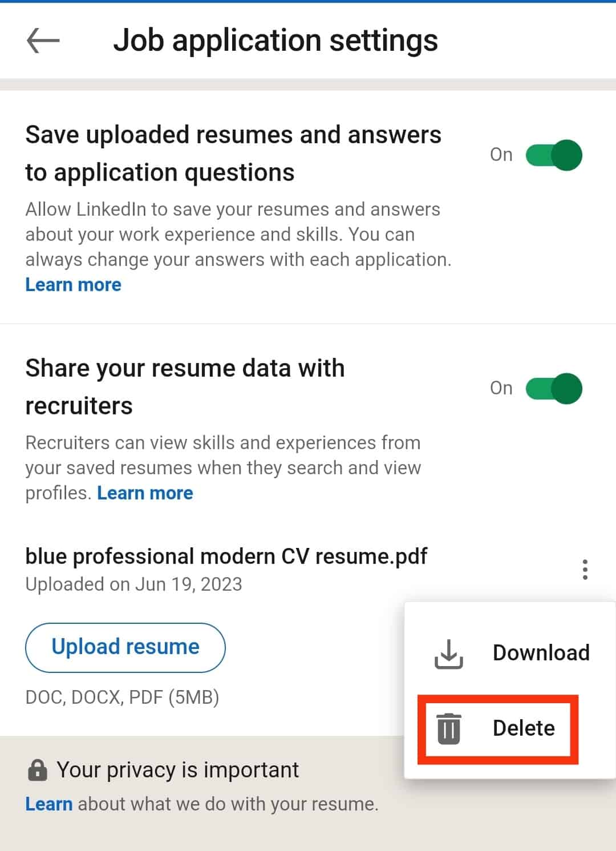
Task: Click the Upload resume button
Action: (125, 647)
